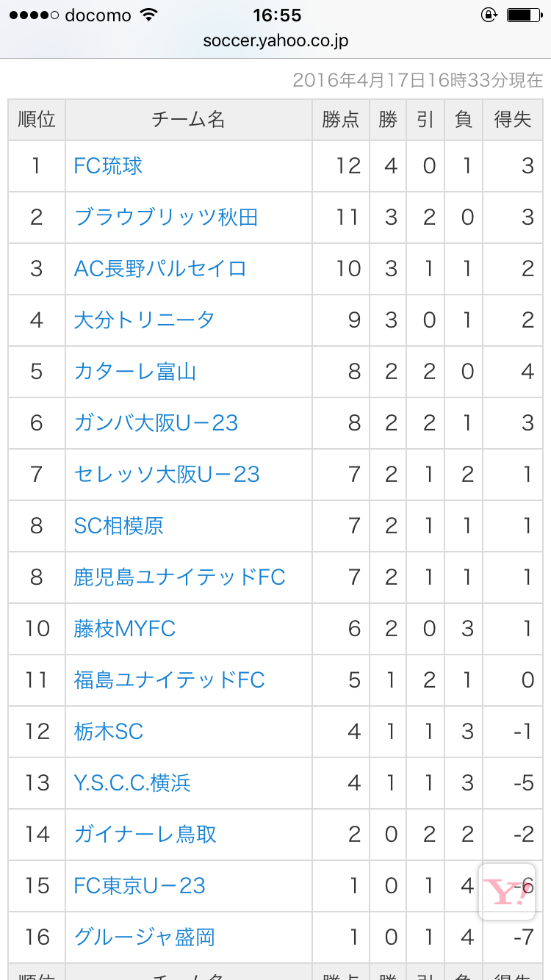Tap the Wi-Fi status icon

point(148,15)
